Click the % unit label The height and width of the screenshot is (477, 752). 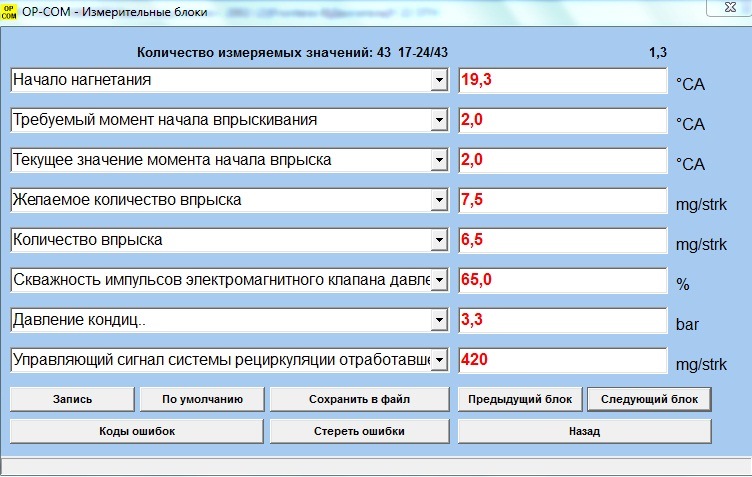click(683, 284)
